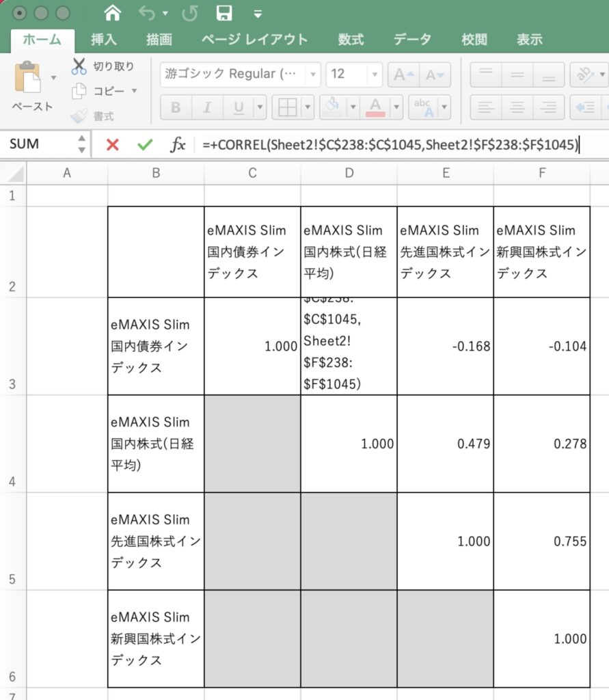Toggle Underline formatting

[239, 107]
